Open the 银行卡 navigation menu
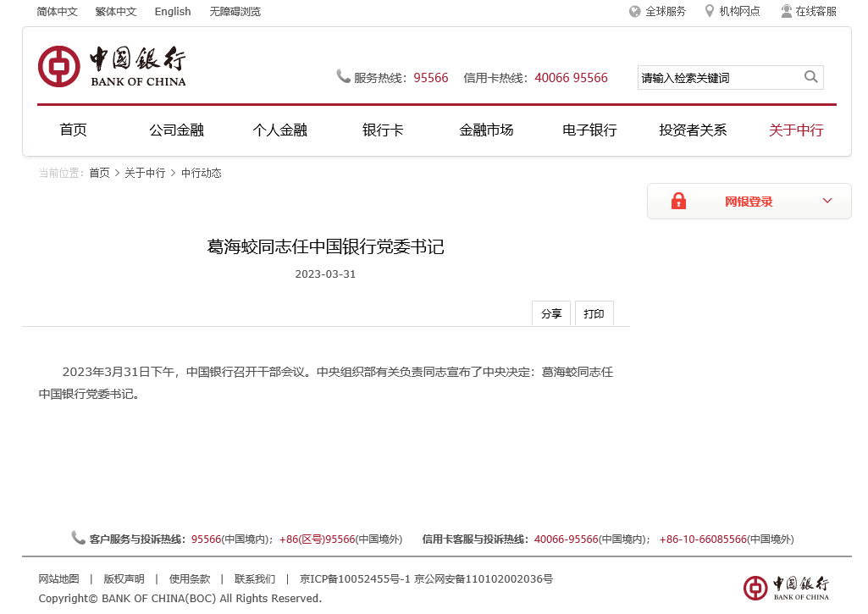 point(383,130)
